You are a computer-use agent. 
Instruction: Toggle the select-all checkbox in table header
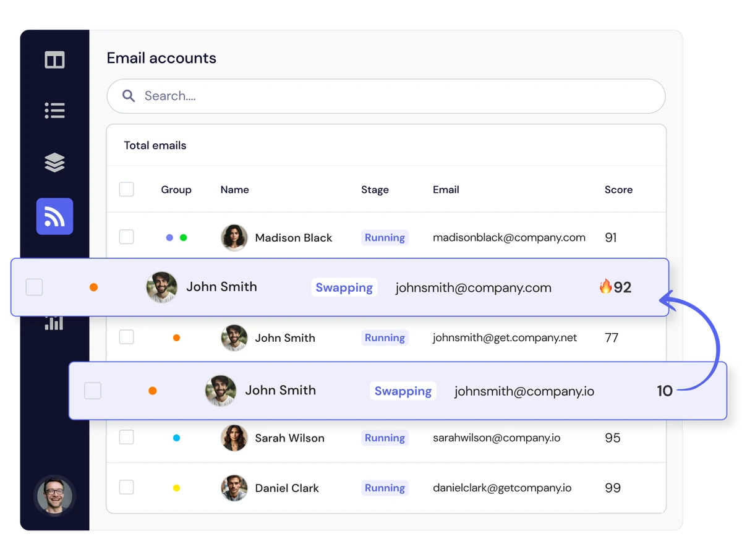point(126,189)
